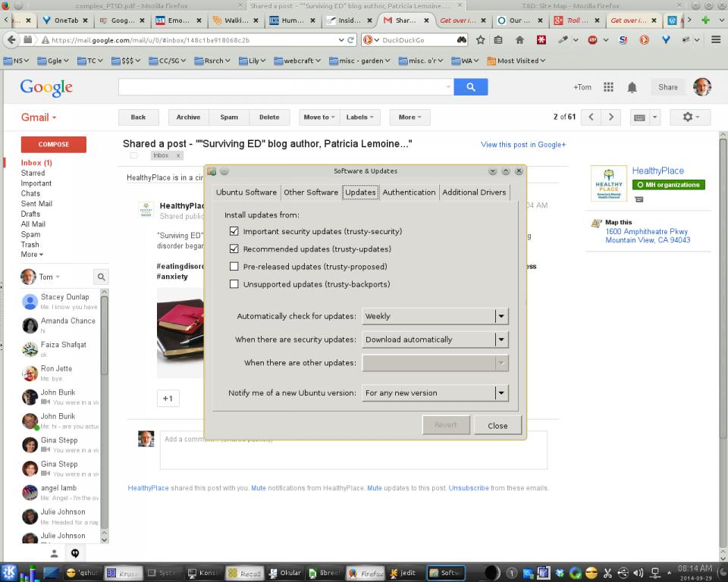The height and width of the screenshot is (582, 728).
Task: Click the +1 button on the post
Action: pos(168,398)
